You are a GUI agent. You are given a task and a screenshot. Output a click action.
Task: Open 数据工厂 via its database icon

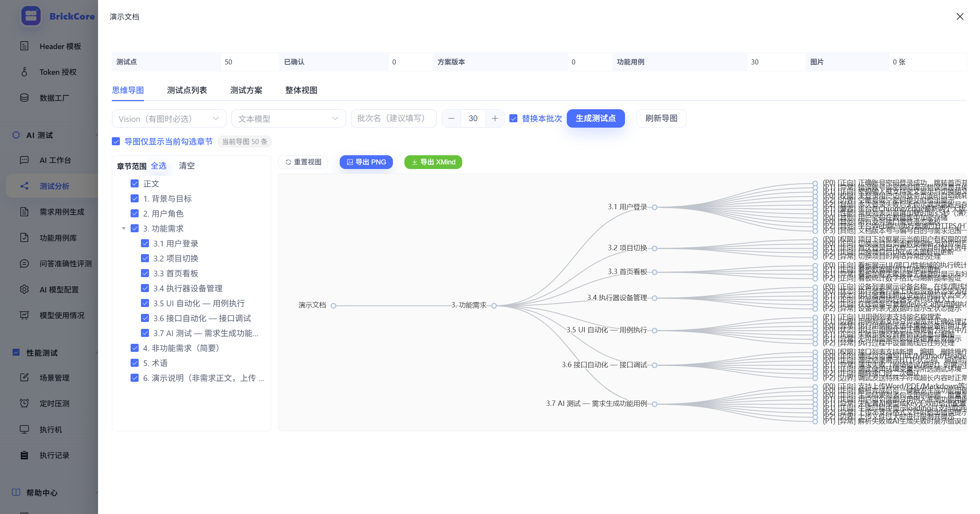[x=24, y=98]
